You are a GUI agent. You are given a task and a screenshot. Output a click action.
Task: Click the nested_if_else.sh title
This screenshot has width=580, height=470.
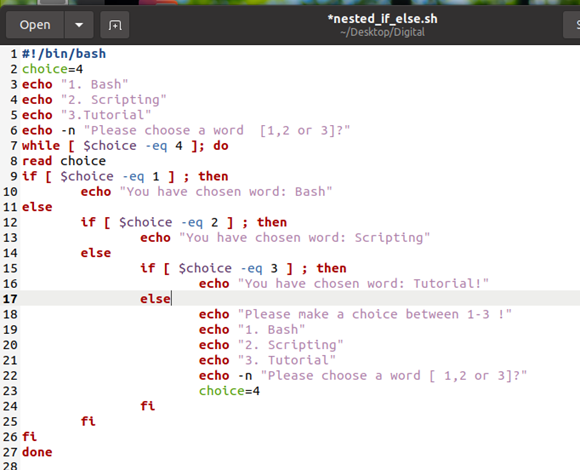point(382,18)
